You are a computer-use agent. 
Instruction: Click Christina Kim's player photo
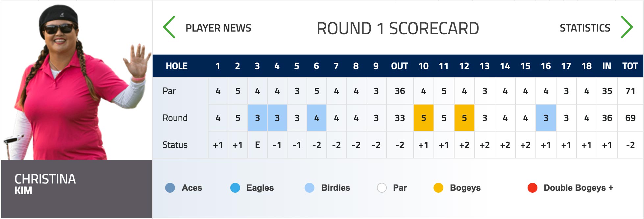(x=77, y=81)
